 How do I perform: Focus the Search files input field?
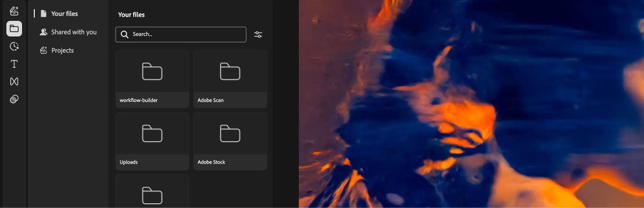(x=181, y=34)
